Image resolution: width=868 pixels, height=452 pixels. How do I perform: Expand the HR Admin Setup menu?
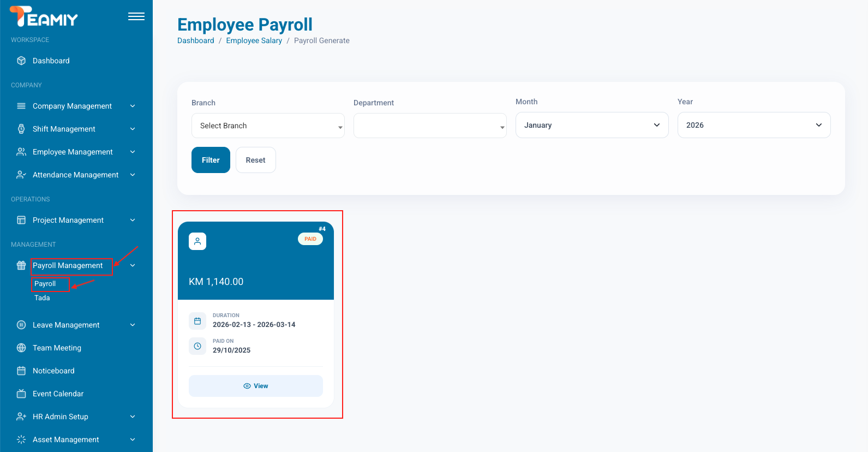pyautogui.click(x=76, y=417)
